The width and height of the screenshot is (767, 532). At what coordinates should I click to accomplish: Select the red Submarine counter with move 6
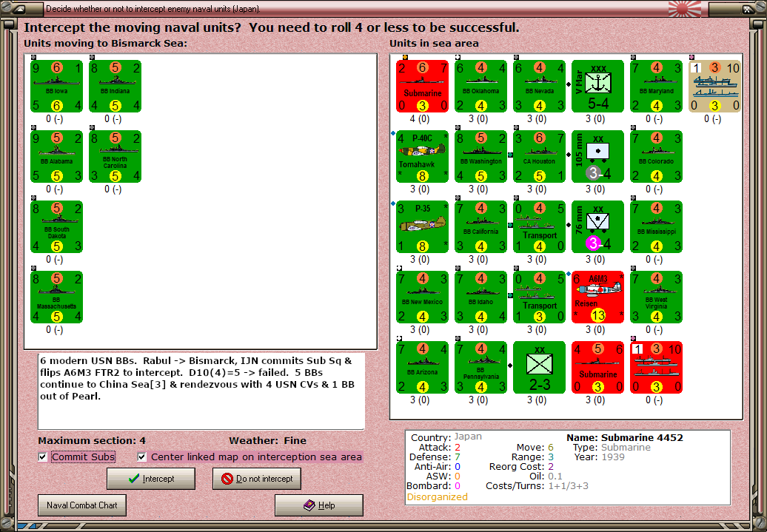[423, 86]
